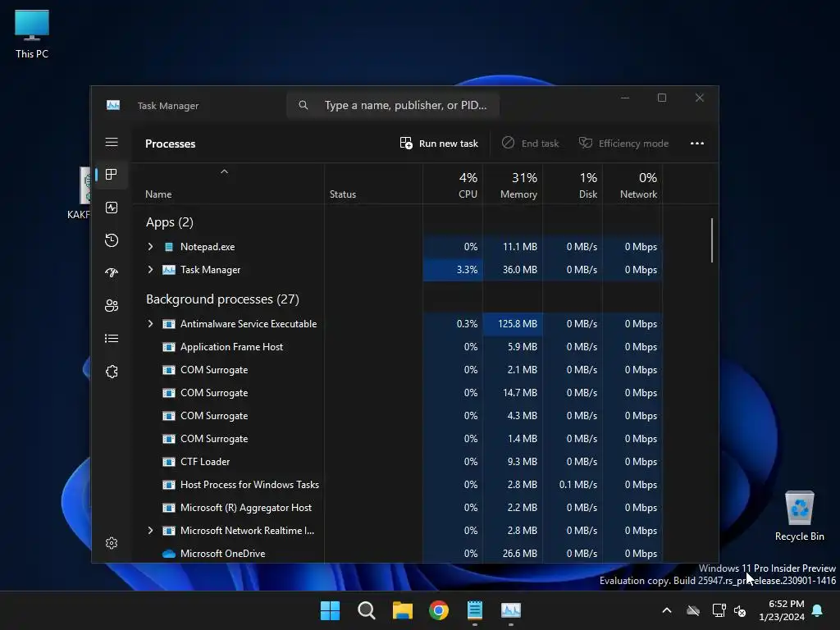Select Host Process for Windows Tasks
The width and height of the screenshot is (840, 630).
click(398, 485)
